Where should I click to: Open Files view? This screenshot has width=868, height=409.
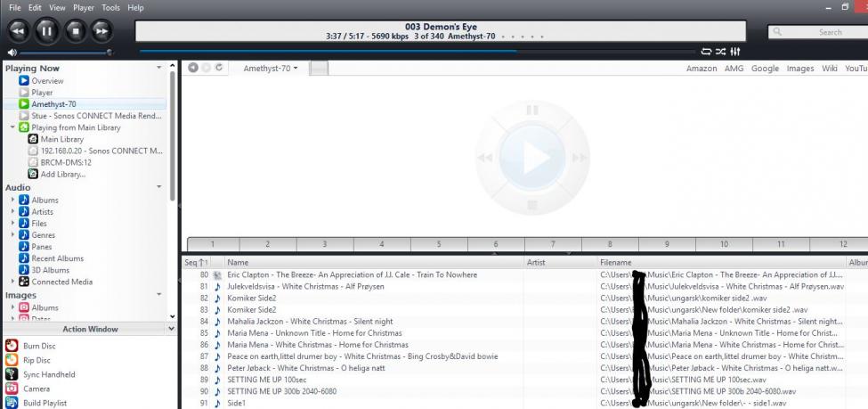39,224
